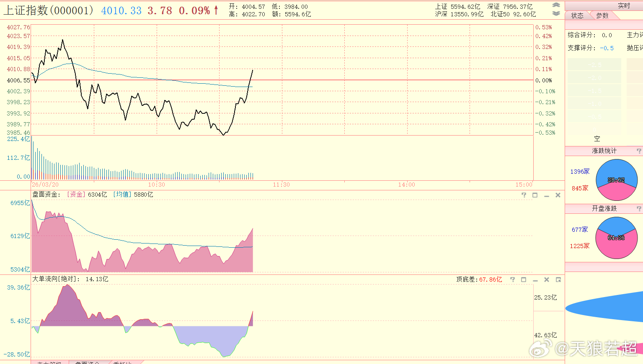The image size is (643, 364).
Task: Open help for the 盘面资金 panel
Action: (x=524, y=195)
